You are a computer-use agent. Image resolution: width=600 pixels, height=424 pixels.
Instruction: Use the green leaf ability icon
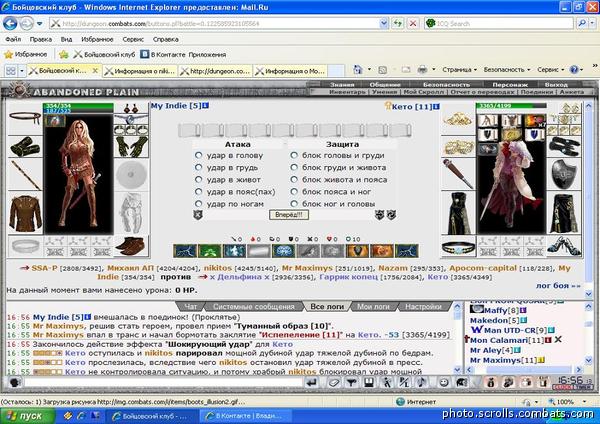[209, 251]
